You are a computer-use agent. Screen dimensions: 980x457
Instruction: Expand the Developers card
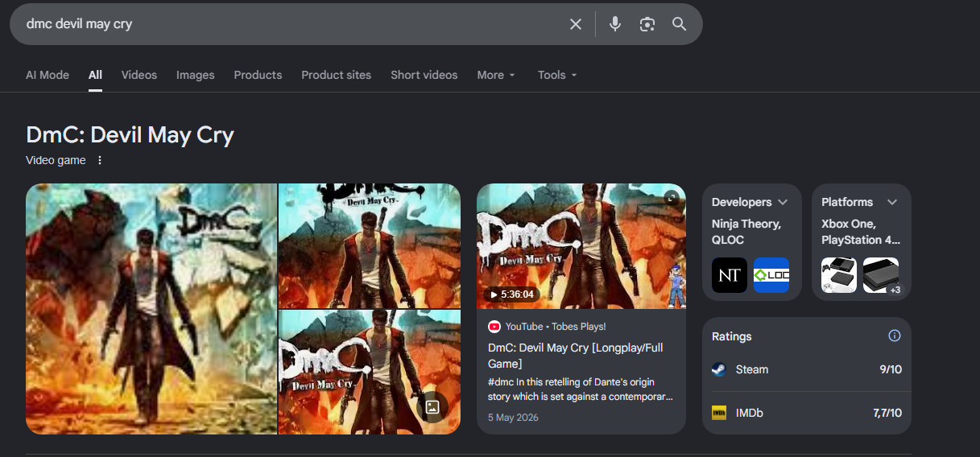tap(783, 202)
